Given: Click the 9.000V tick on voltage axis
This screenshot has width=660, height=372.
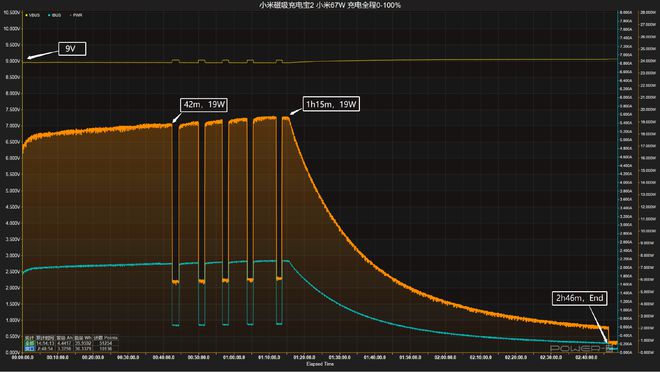Looking at the screenshot, I should click(x=12, y=61).
